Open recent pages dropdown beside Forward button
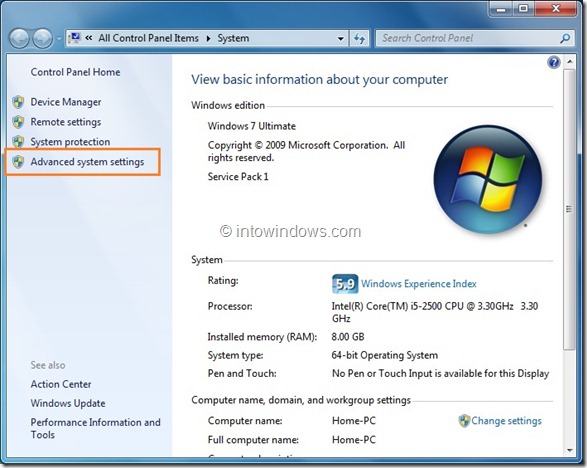The width and height of the screenshot is (587, 468). click(x=59, y=38)
